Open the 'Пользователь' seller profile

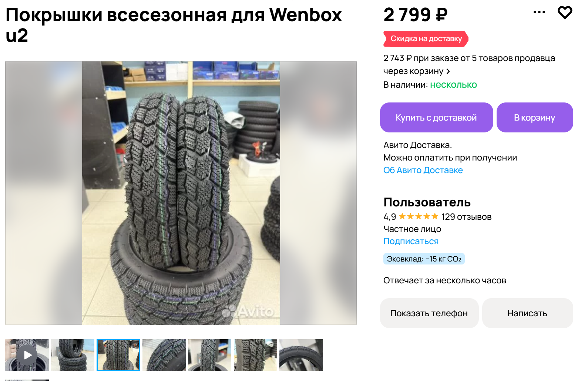pos(427,202)
